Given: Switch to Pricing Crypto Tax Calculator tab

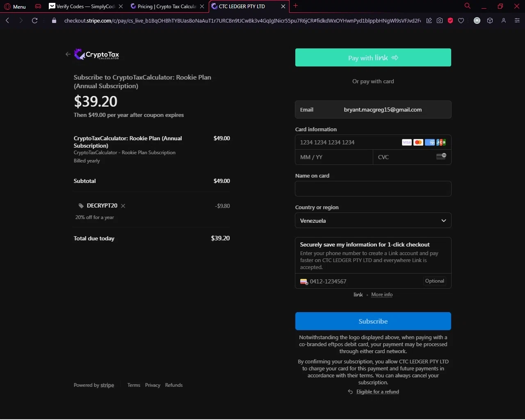Looking at the screenshot, I should (167, 7).
